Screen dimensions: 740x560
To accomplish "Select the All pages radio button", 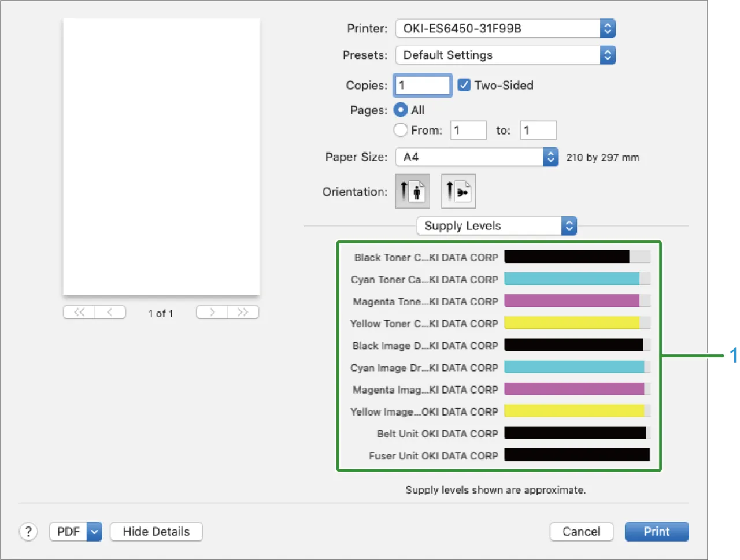I will tap(401, 110).
